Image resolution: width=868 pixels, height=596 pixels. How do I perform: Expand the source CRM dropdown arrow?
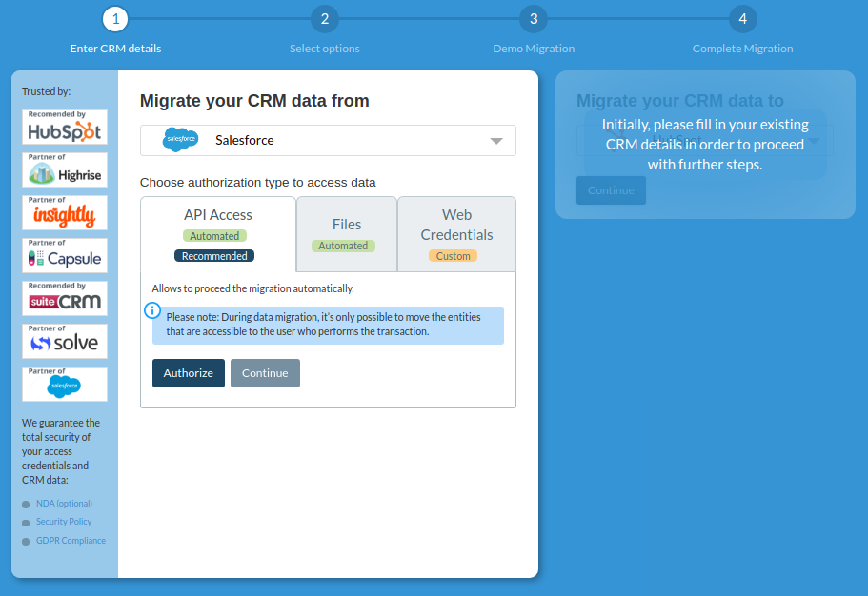[496, 141]
